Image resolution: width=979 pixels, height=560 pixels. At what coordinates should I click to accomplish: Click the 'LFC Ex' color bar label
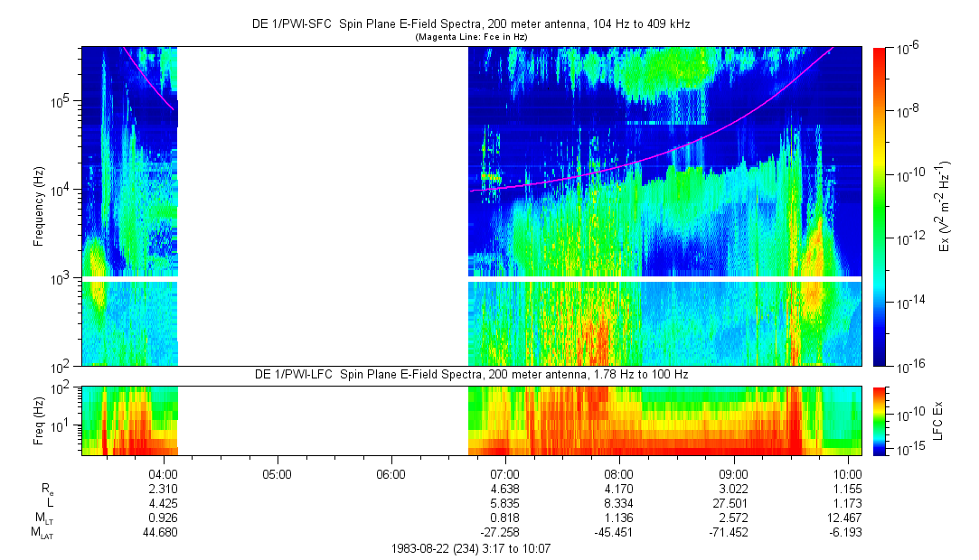[x=940, y=420]
